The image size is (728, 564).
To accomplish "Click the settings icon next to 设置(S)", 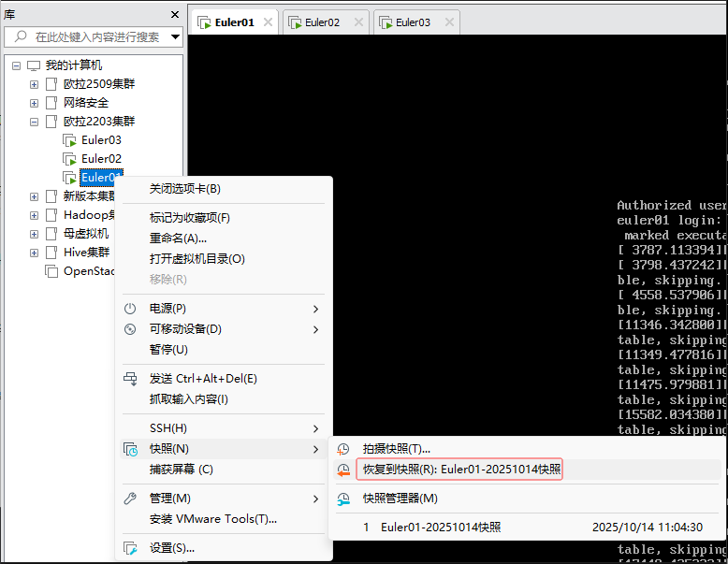I will (x=130, y=548).
